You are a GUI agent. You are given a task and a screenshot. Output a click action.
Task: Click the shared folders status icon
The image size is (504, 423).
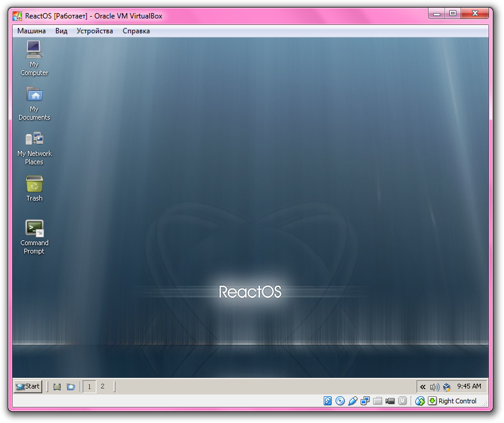[378, 401]
